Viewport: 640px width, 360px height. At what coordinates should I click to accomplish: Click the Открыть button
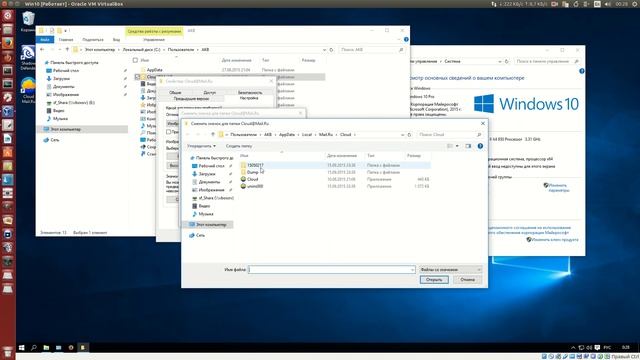434,280
